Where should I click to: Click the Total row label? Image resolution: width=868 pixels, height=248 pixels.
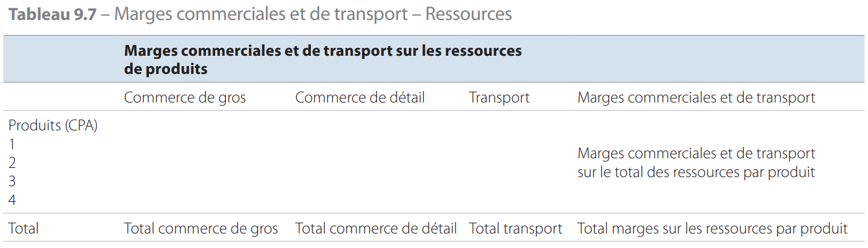coord(24,229)
